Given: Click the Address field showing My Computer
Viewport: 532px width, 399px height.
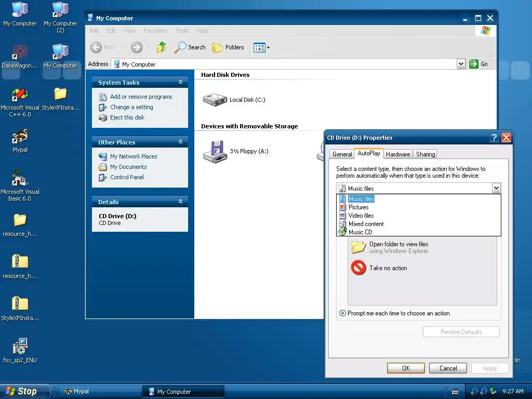Looking at the screenshot, I should pos(284,64).
